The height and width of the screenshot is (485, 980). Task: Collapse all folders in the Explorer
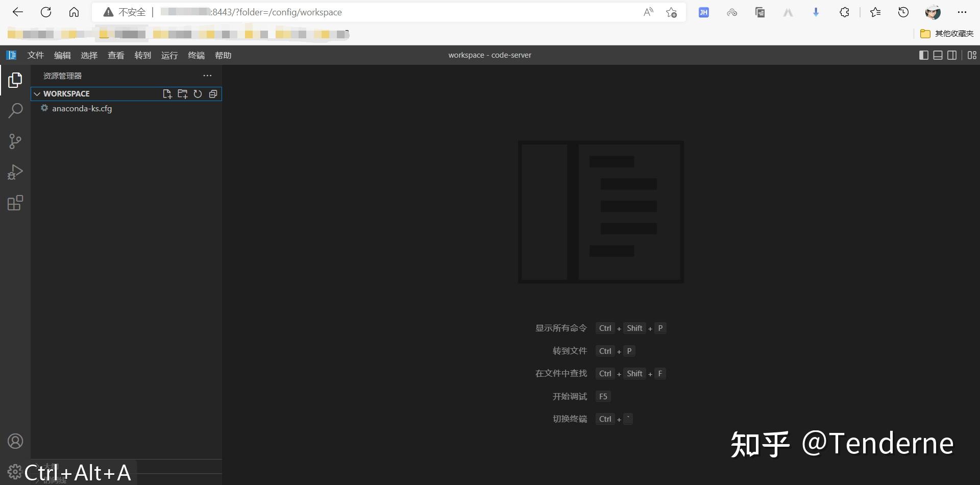tap(213, 94)
